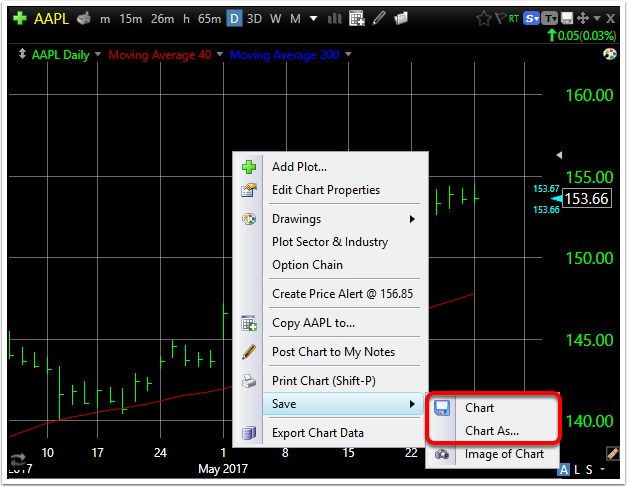Switch to the 15m time frame
Screen dimensions: 627x487
[x=131, y=19]
